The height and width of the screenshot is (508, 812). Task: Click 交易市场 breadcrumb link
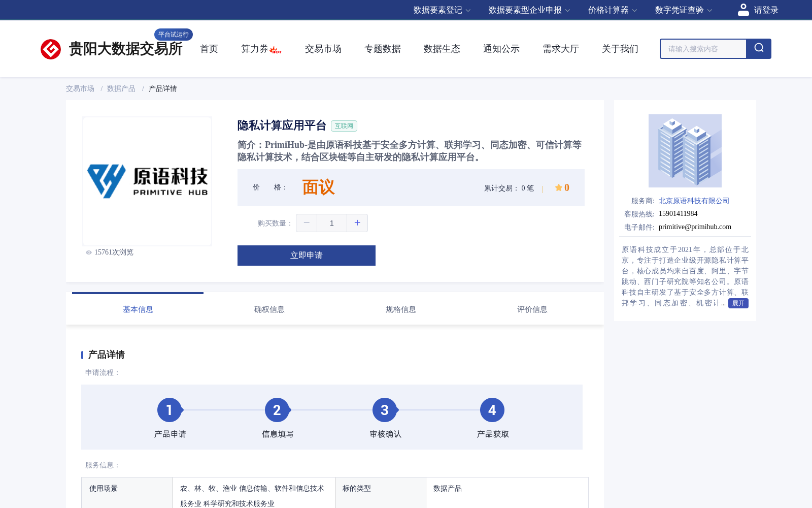80,89
